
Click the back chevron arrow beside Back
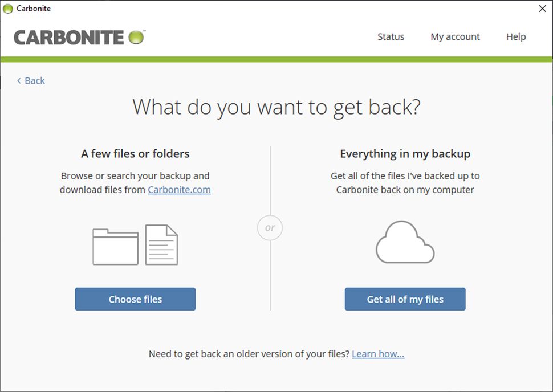tap(19, 80)
